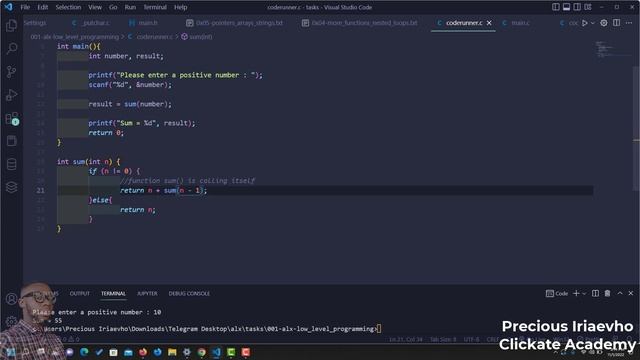The image size is (640, 360).
Task: Switch to the TERMINAL panel tab
Action: click(113, 293)
